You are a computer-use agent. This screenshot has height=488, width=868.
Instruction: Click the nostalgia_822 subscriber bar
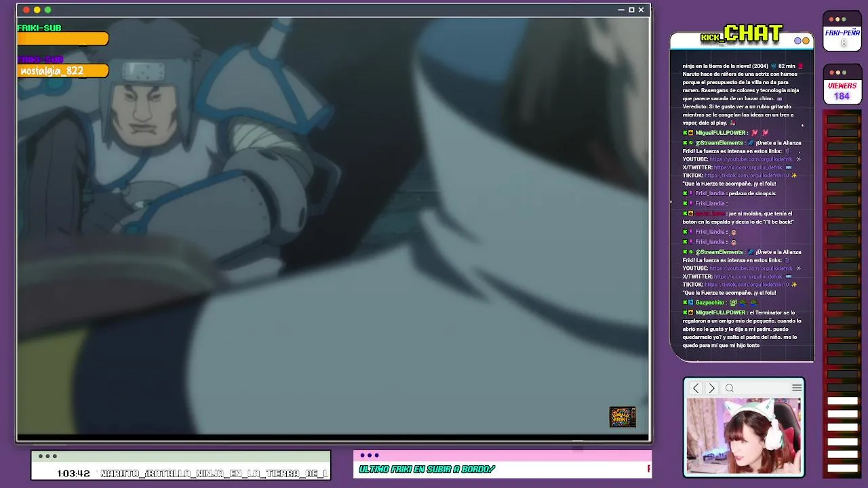click(x=63, y=70)
